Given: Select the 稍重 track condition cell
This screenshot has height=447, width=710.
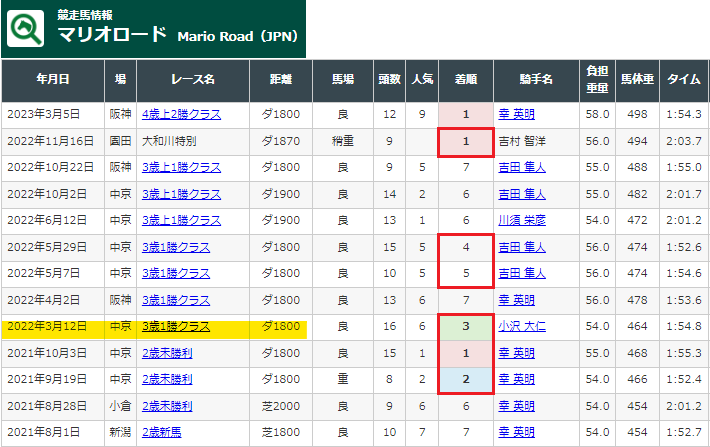Looking at the screenshot, I should (343, 141).
